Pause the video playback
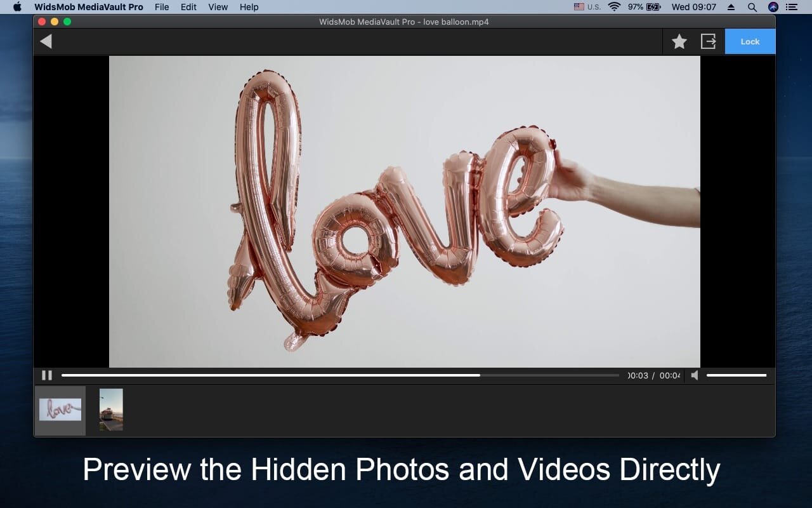The height and width of the screenshot is (508, 812). coord(47,375)
